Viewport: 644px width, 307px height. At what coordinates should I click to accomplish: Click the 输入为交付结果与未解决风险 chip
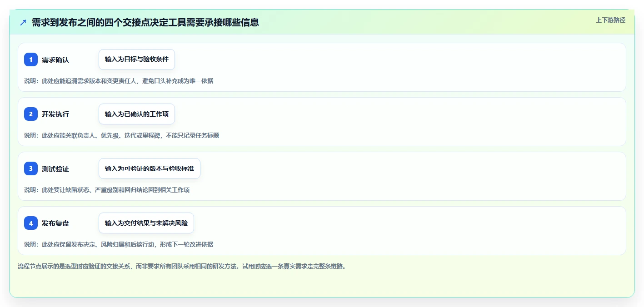(x=146, y=223)
